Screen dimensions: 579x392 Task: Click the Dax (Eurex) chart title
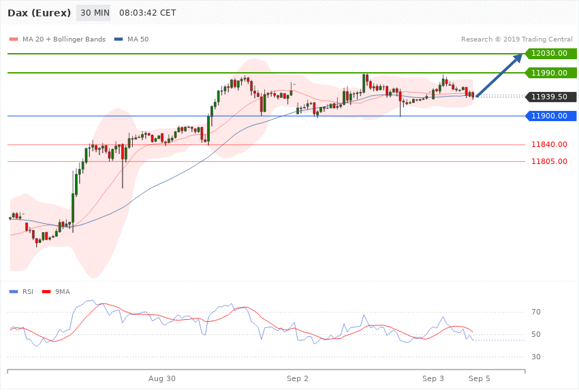coord(39,13)
